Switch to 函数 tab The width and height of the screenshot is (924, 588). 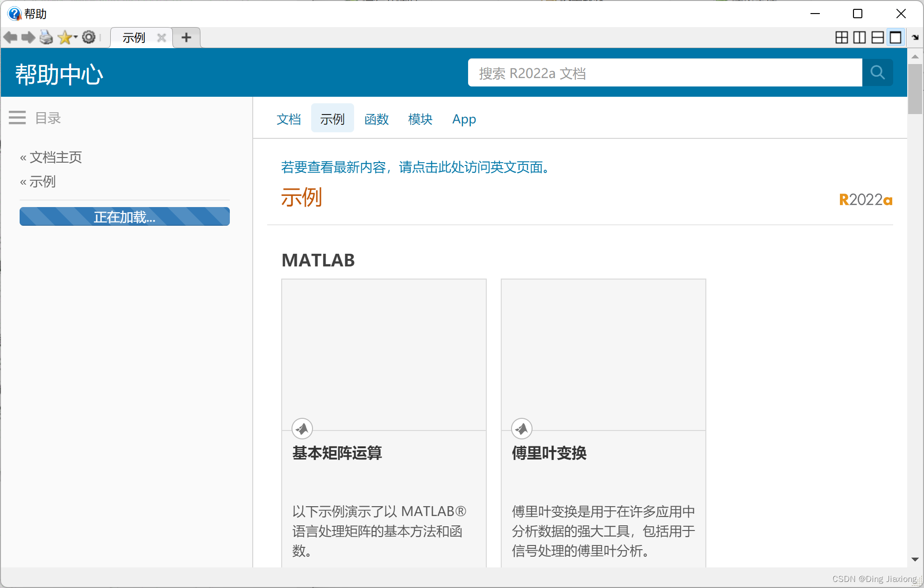[x=377, y=119]
